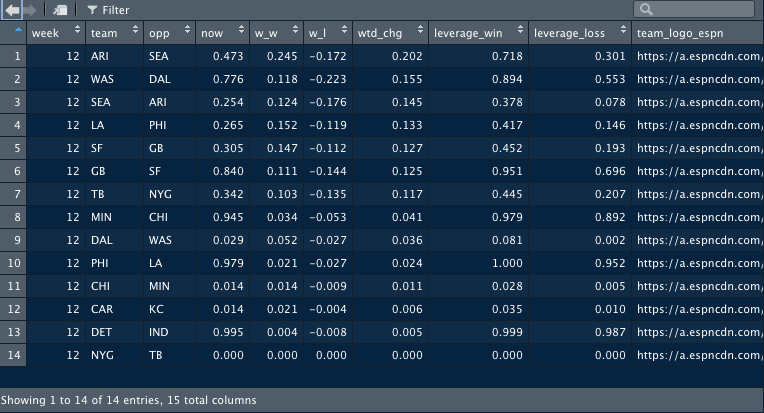Screen dimensions: 764x413
Task: Click the forward arrow navigation icon
Action: pos(29,10)
